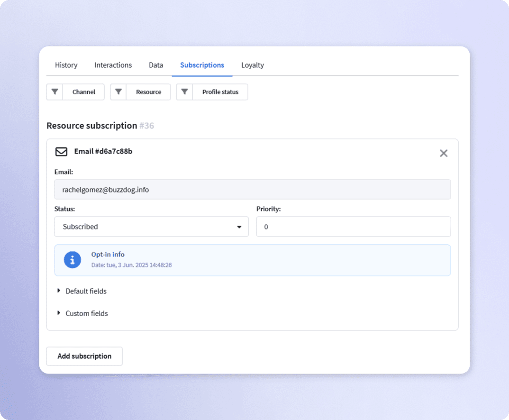Open the History tab
This screenshot has width=509, height=420.
point(66,65)
